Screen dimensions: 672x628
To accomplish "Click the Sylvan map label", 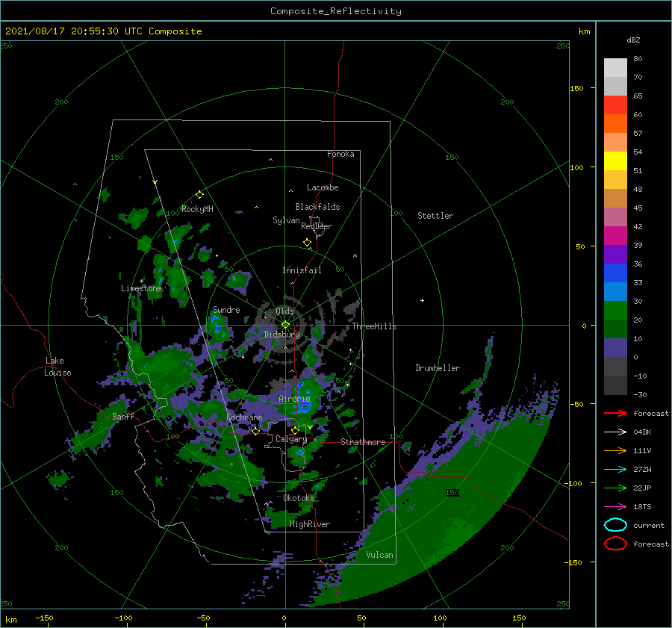I will click(x=286, y=220).
